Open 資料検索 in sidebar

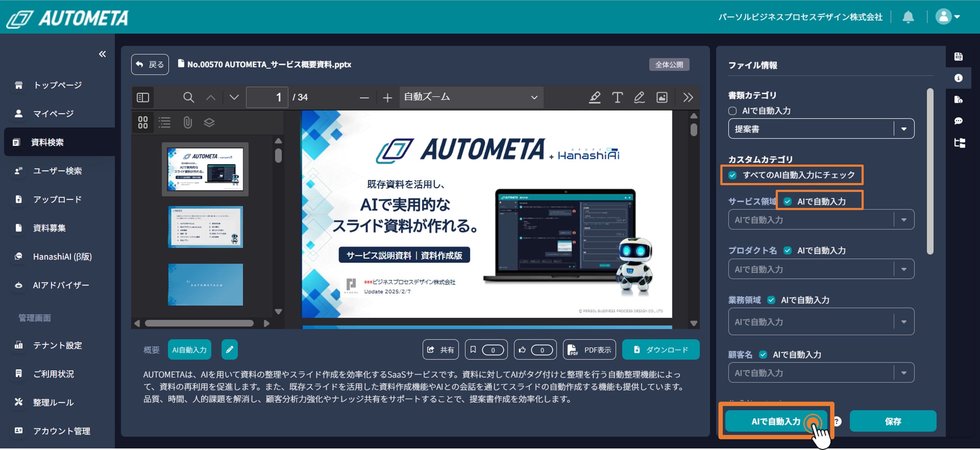[x=59, y=142]
